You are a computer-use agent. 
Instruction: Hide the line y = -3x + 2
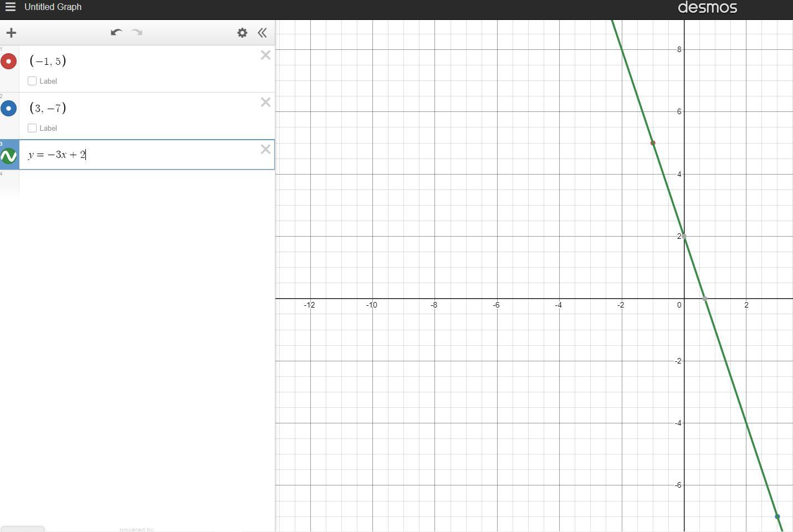[x=9, y=156]
